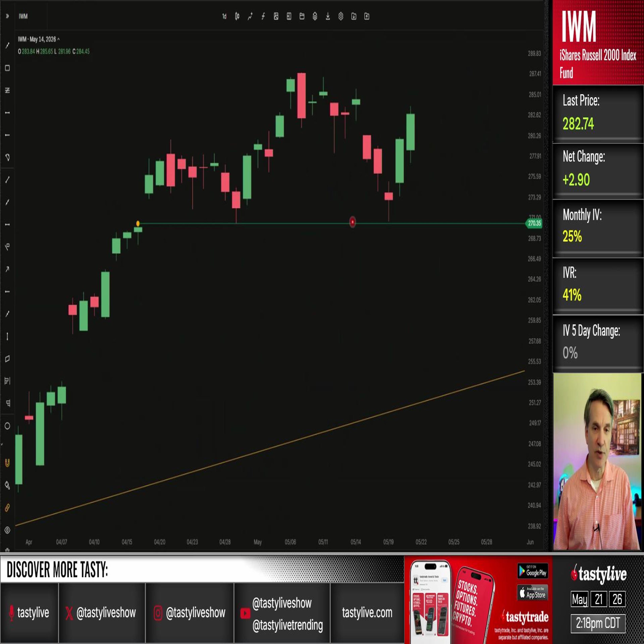
Task: Open the 1d timeframe selector
Action: pyautogui.click(x=224, y=16)
